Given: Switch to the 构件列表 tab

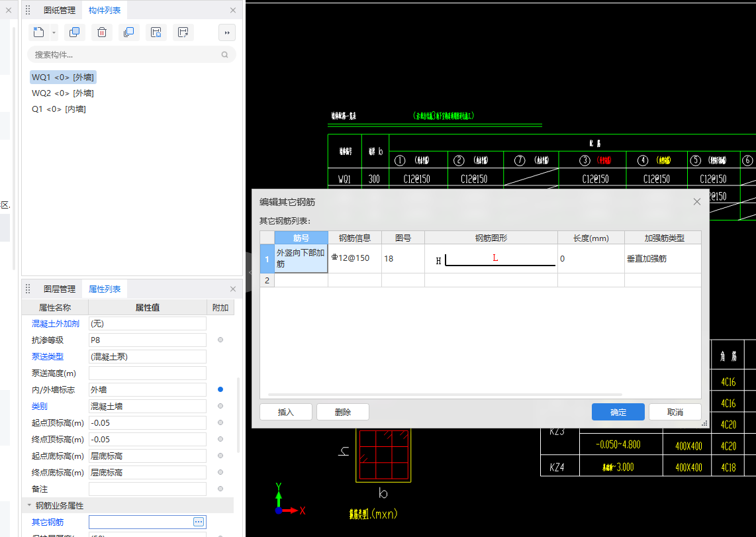Looking at the screenshot, I should pos(105,10).
